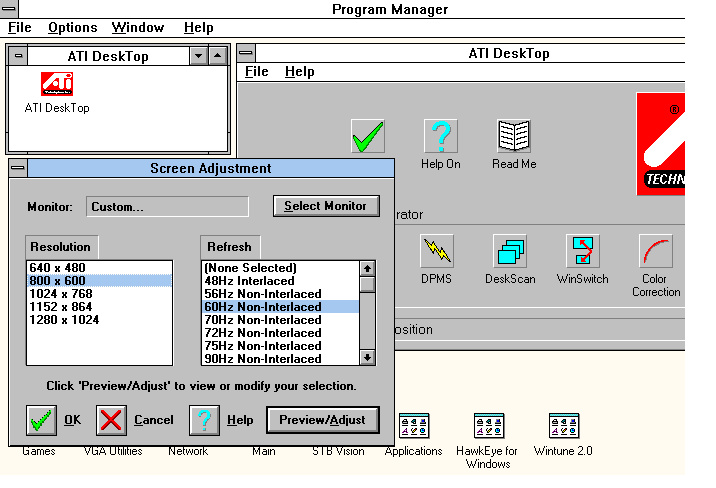Click the Help question mark icon in dialog
716x488 pixels.
(x=205, y=420)
